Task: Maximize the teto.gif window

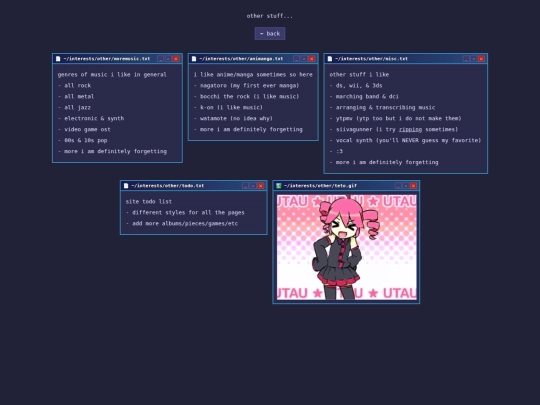Action: coord(406,186)
